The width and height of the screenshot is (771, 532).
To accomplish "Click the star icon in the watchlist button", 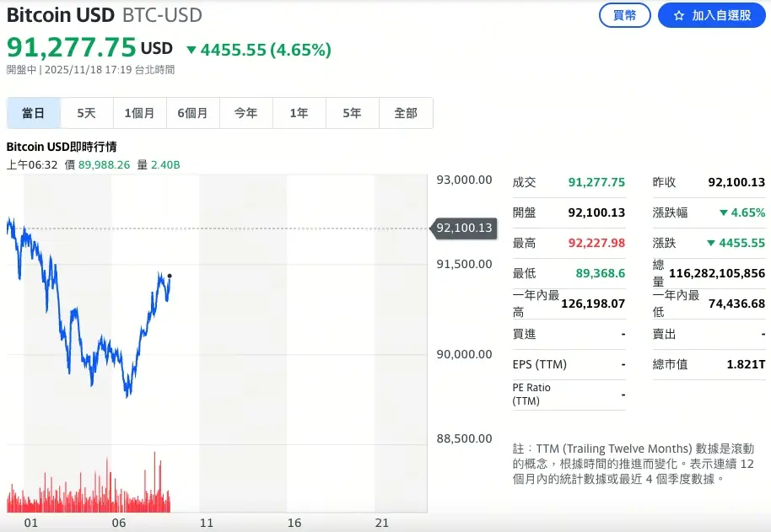I will [x=679, y=16].
